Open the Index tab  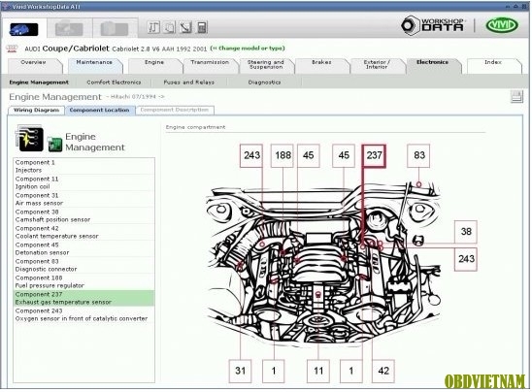pos(493,65)
